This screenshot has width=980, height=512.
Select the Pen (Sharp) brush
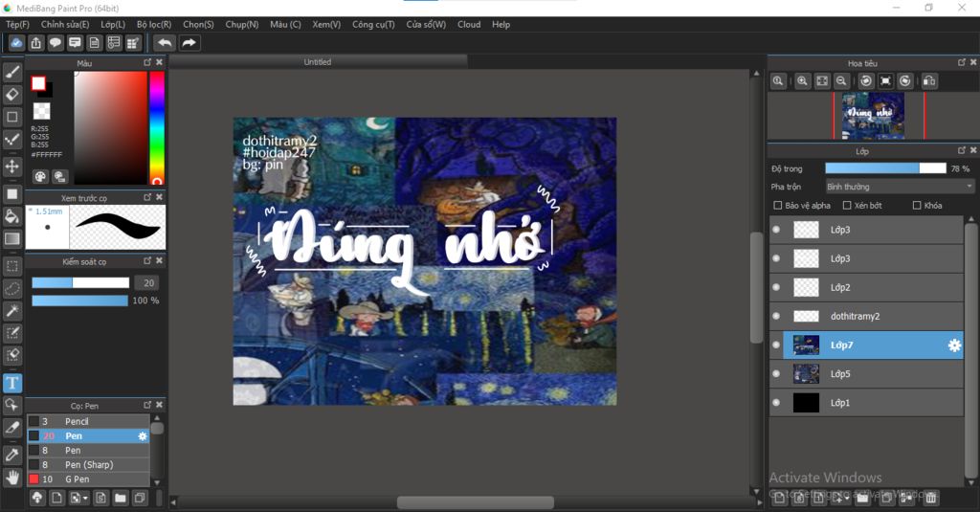pos(88,465)
